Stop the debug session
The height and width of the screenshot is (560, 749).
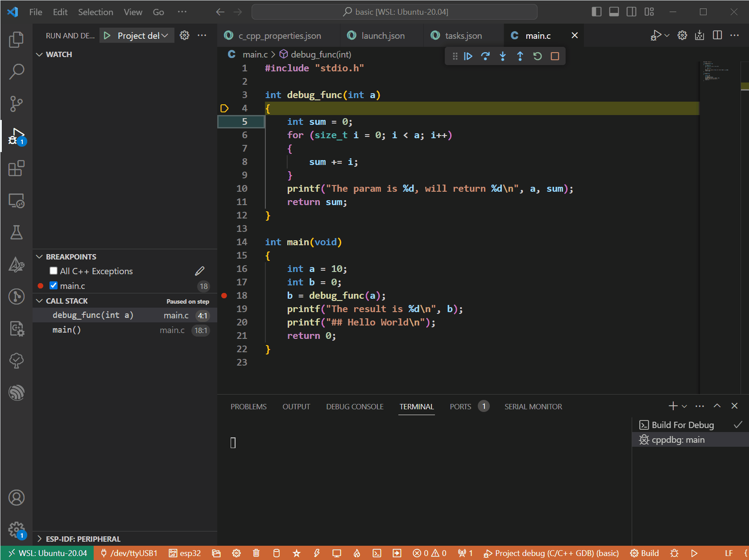(555, 56)
